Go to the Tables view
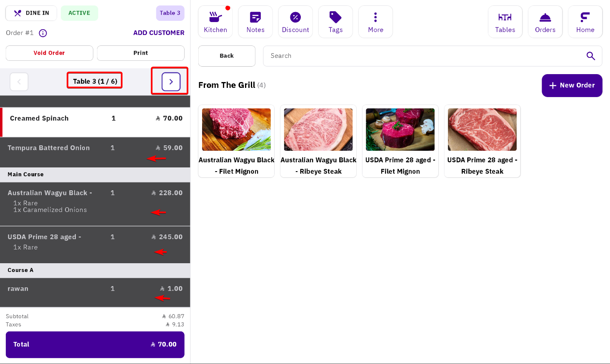Screen dimensions: 610x364 pos(505,22)
